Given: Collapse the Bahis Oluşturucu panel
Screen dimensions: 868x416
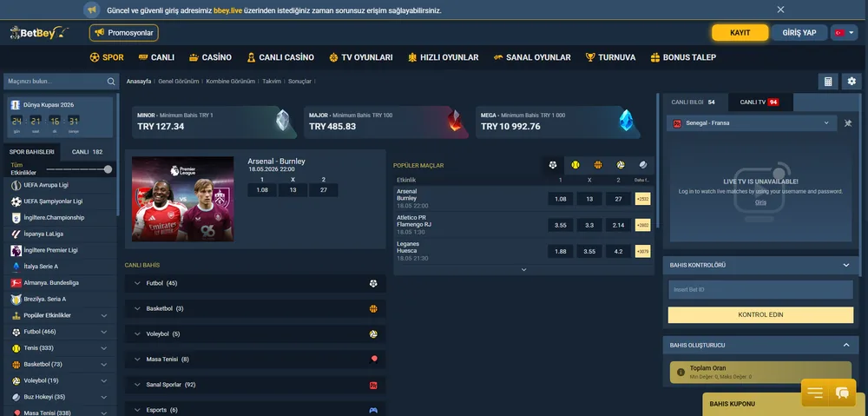Looking at the screenshot, I should [845, 345].
